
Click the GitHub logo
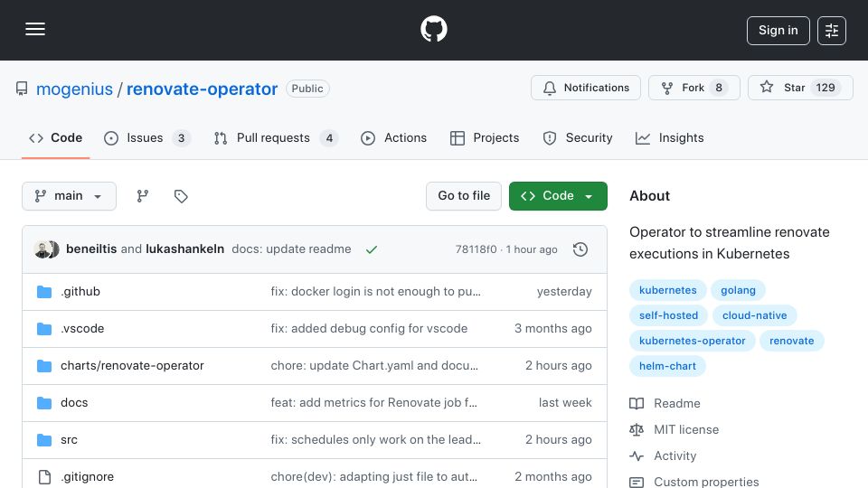click(x=434, y=29)
